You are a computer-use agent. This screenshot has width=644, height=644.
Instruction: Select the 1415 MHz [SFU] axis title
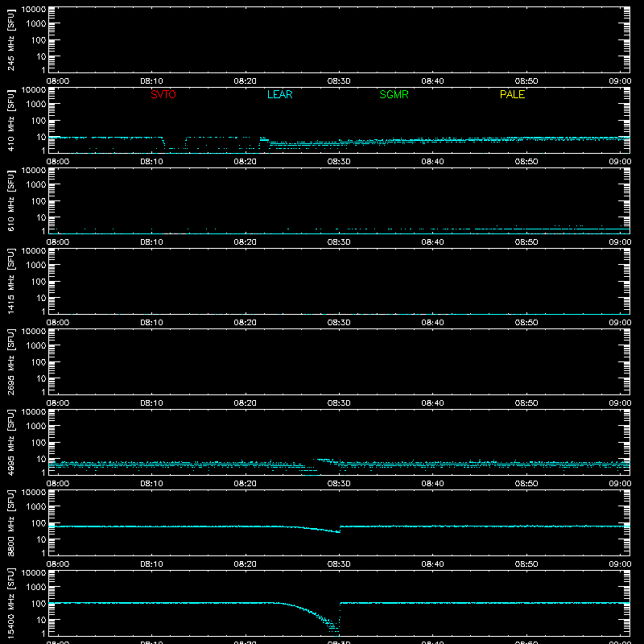tap(10, 281)
